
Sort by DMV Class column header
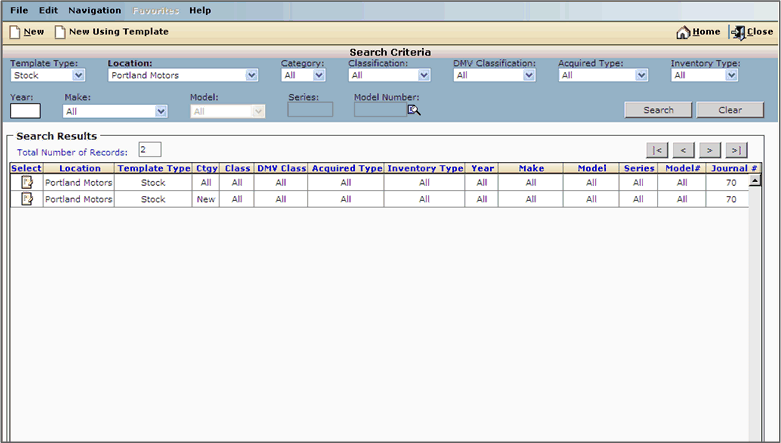tap(281, 168)
